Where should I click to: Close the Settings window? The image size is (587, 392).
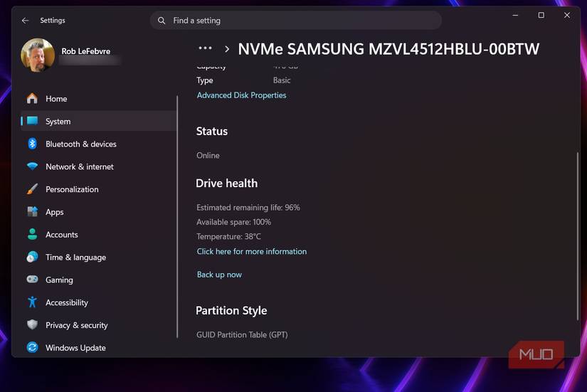tap(567, 16)
